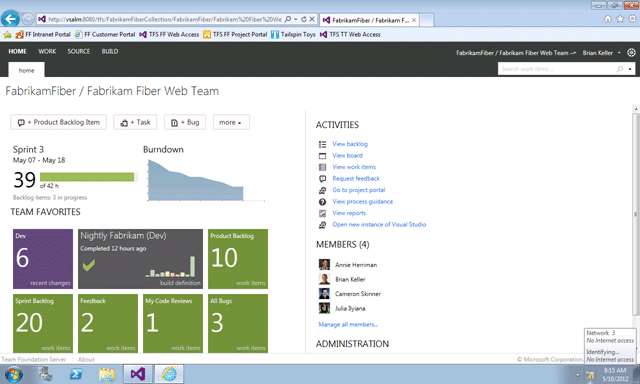
Task: Open the Feedback tile
Action: point(108,323)
